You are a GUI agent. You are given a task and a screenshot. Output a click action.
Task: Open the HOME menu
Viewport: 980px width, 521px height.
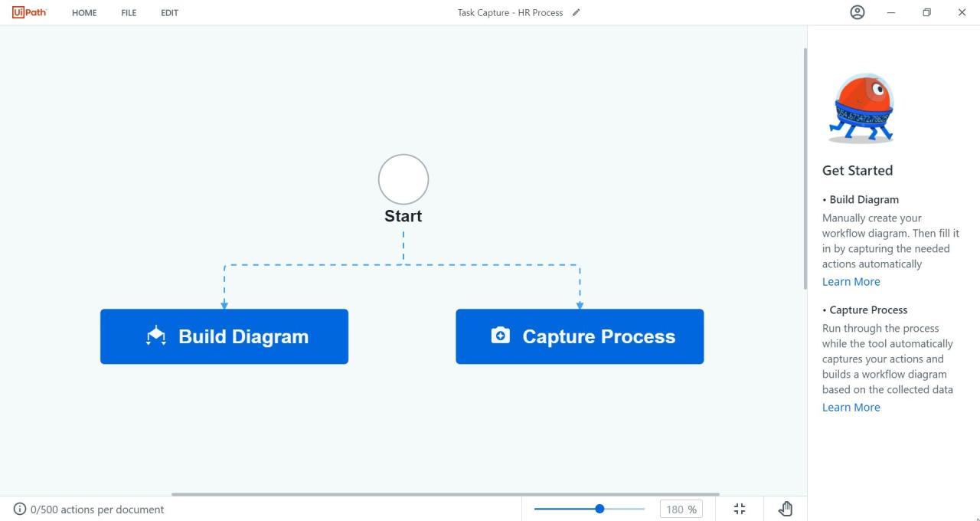point(84,13)
